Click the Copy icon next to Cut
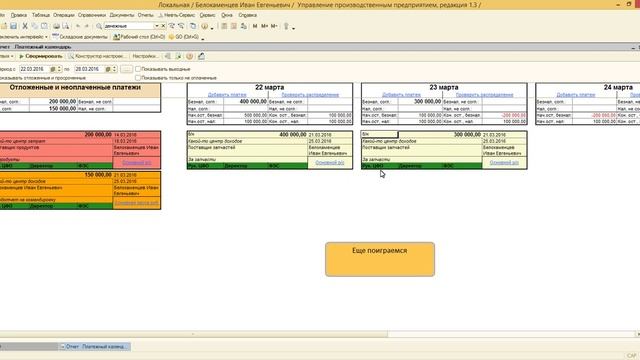The image size is (640, 360). [35, 26]
